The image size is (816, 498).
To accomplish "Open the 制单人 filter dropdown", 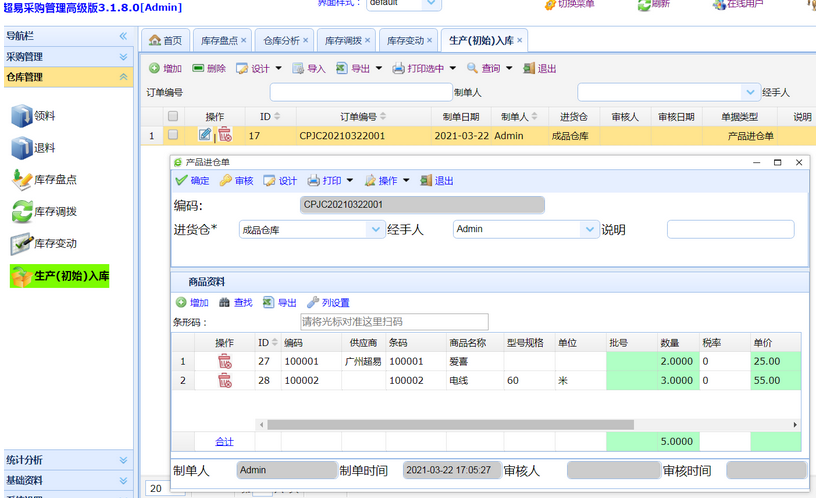I will pos(750,92).
